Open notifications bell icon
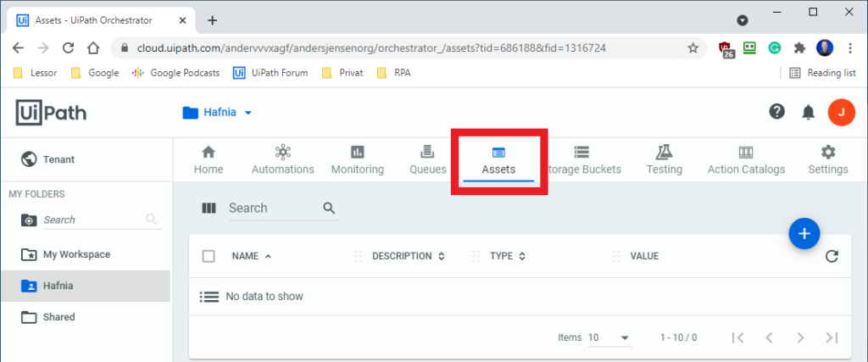Image resolution: width=868 pixels, height=362 pixels. (x=808, y=113)
